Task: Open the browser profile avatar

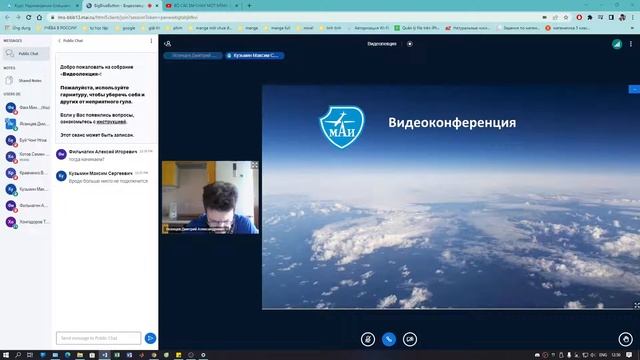Action: (622, 18)
